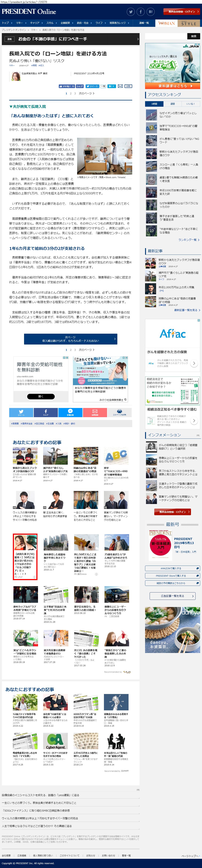Click the envelope mail icon under the author line
The width and height of the screenshot is (202, 868).
coord(120,86)
